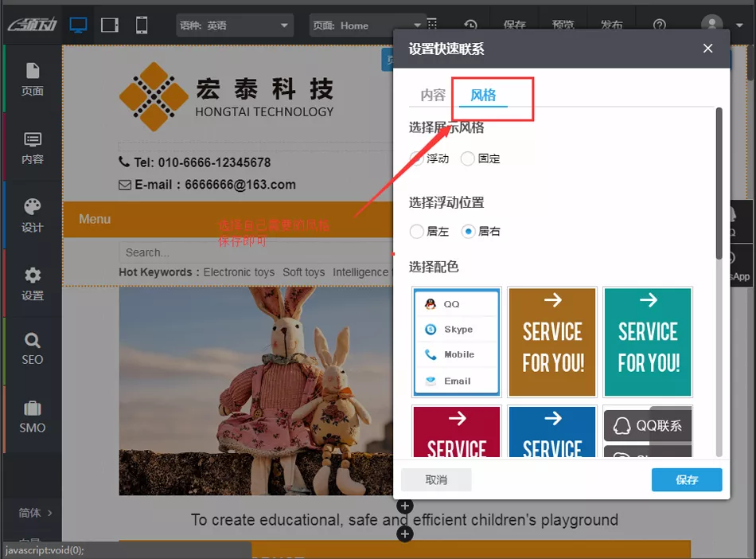Screen dimensions: 756x559
Task: Switch to the 内容 tab
Action: (x=433, y=96)
